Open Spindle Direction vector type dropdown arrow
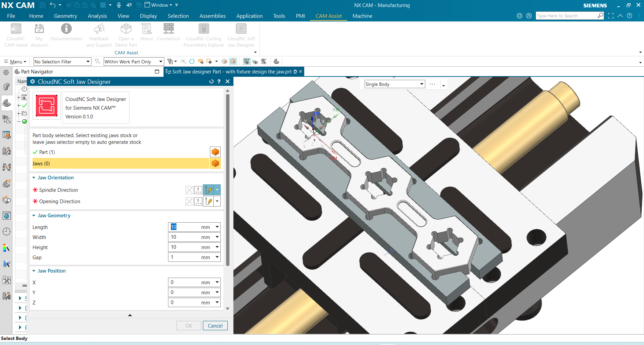The height and width of the screenshot is (345, 644). pyautogui.click(x=217, y=190)
